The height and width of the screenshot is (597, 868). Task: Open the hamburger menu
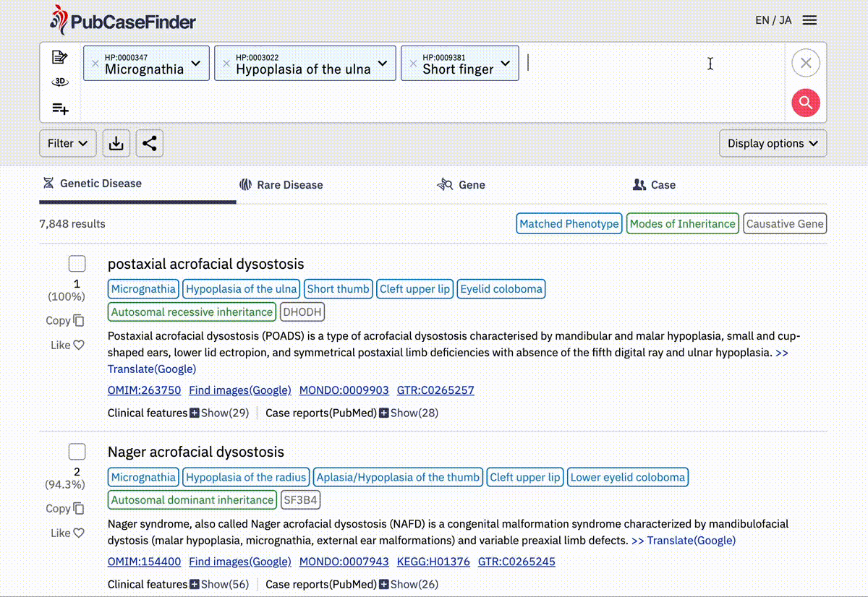810,20
